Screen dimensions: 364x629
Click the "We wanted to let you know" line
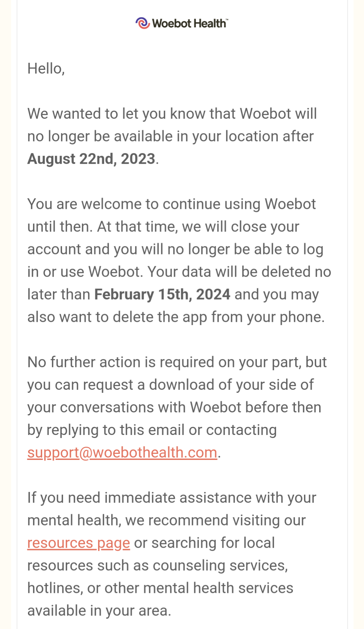pyautogui.click(x=172, y=114)
